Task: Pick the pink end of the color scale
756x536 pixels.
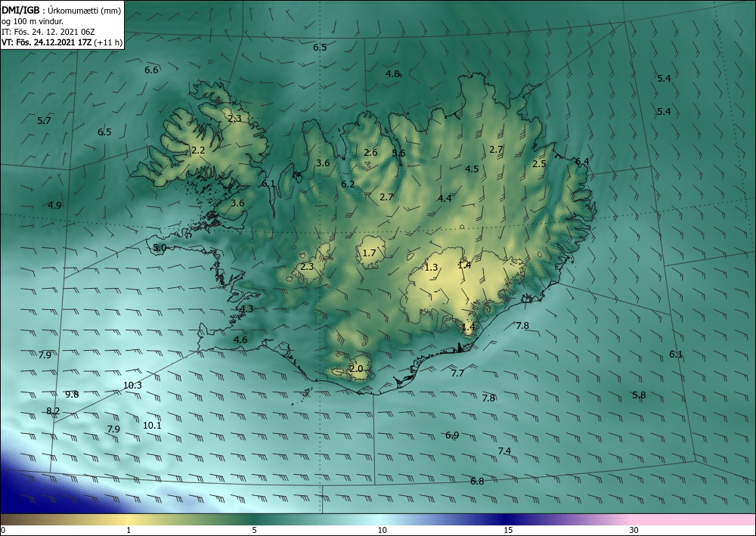Action: click(x=694, y=519)
